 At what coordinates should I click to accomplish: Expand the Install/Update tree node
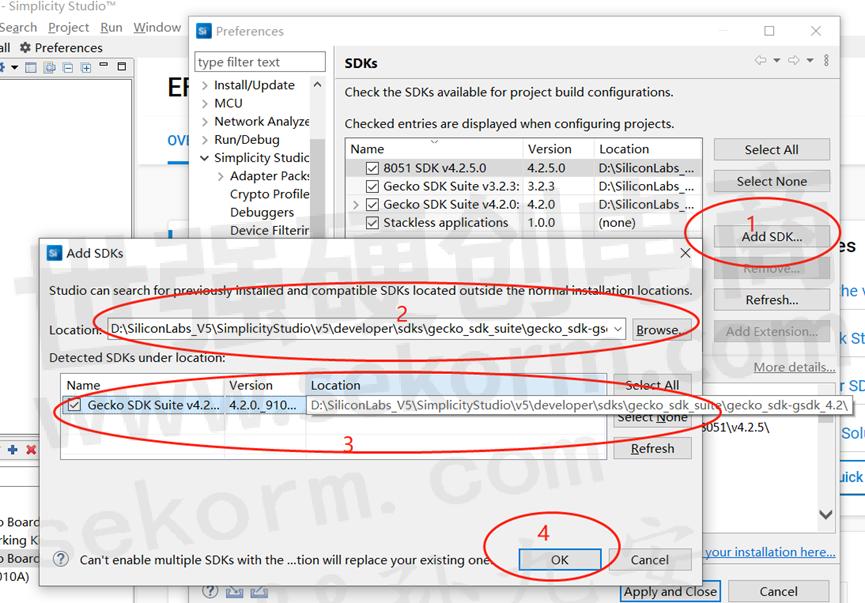pos(205,85)
